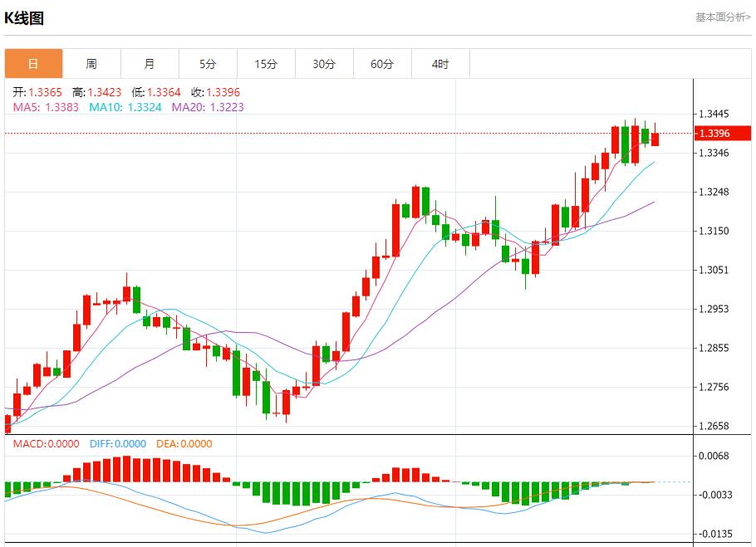Image resolution: width=756 pixels, height=547 pixels.
Task: Click the MA20 indicator label
Action: point(208,107)
